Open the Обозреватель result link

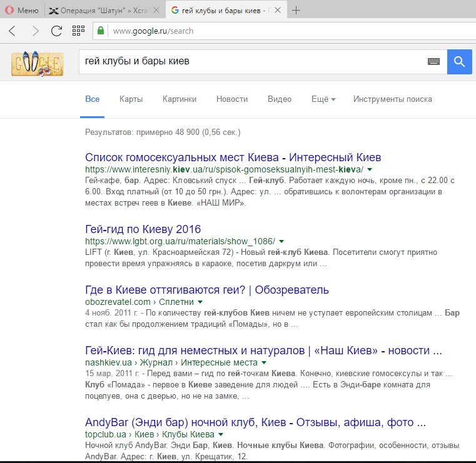pyautogui.click(x=207, y=290)
